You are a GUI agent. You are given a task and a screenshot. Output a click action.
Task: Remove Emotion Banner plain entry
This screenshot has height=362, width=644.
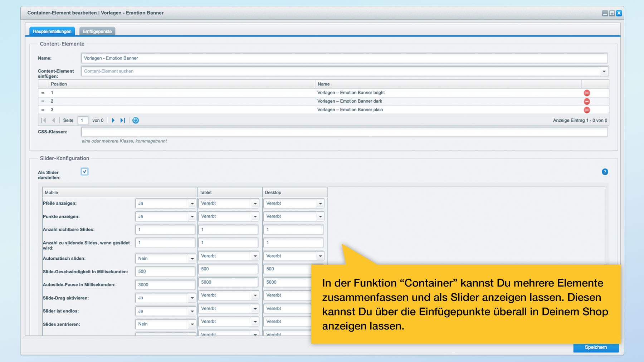coord(587,110)
